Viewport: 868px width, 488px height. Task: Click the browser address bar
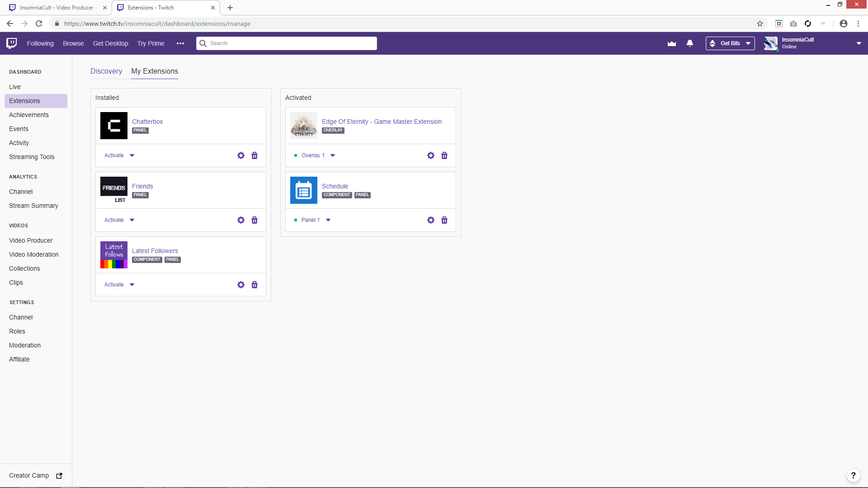click(x=407, y=23)
